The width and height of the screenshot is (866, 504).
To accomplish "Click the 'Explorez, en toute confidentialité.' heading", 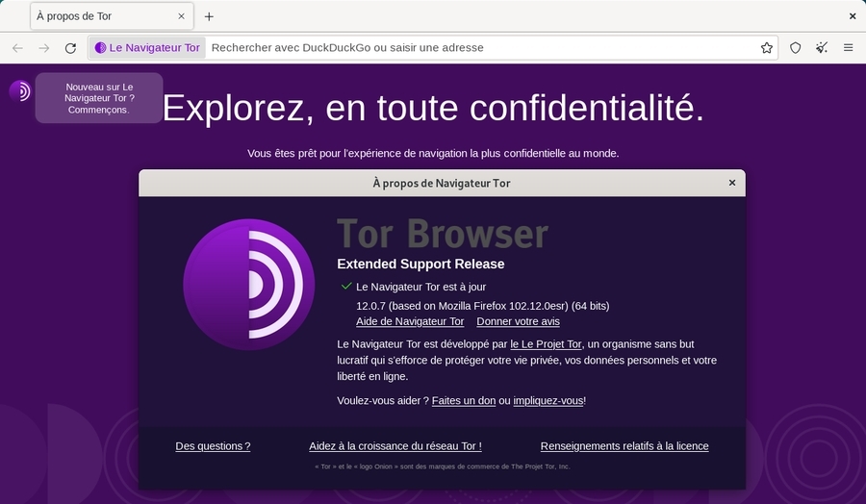I will tap(433, 108).
